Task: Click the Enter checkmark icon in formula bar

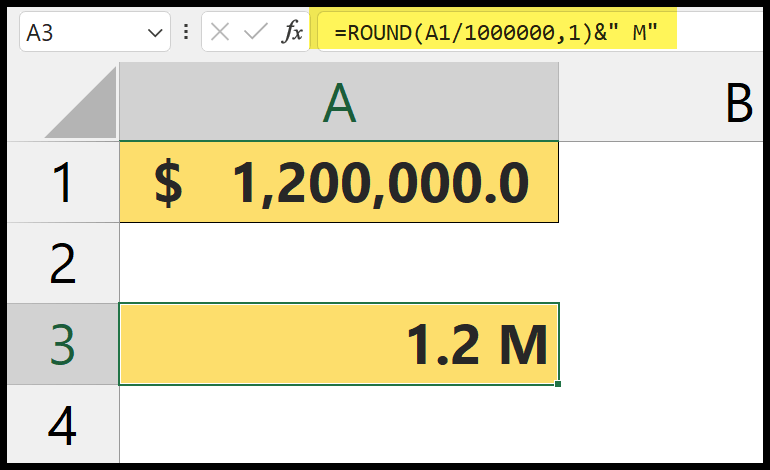Action: [x=256, y=32]
